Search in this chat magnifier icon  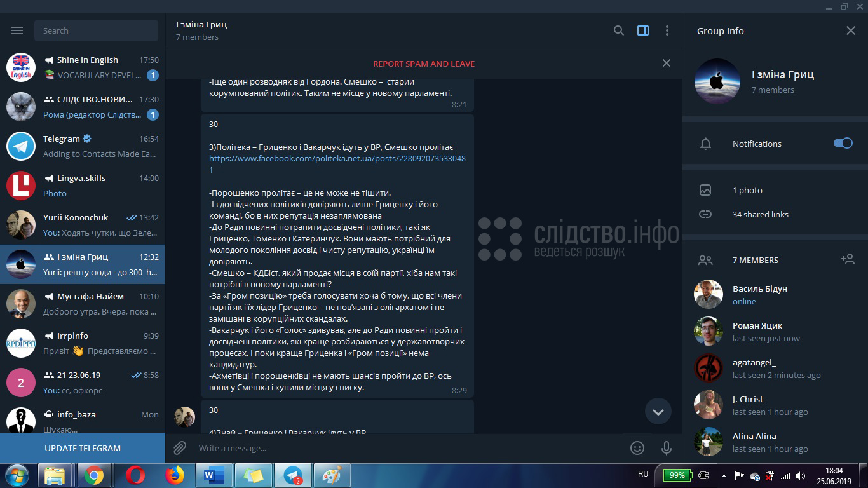(618, 30)
